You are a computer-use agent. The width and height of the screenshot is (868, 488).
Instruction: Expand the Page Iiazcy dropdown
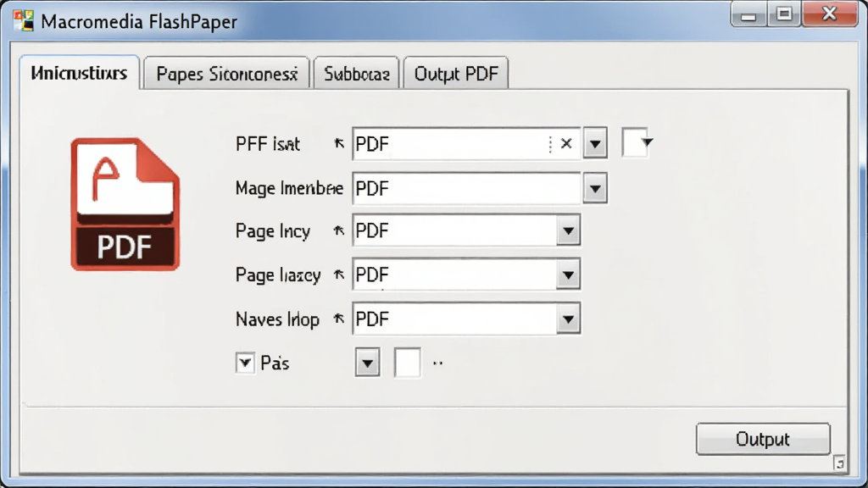569,275
